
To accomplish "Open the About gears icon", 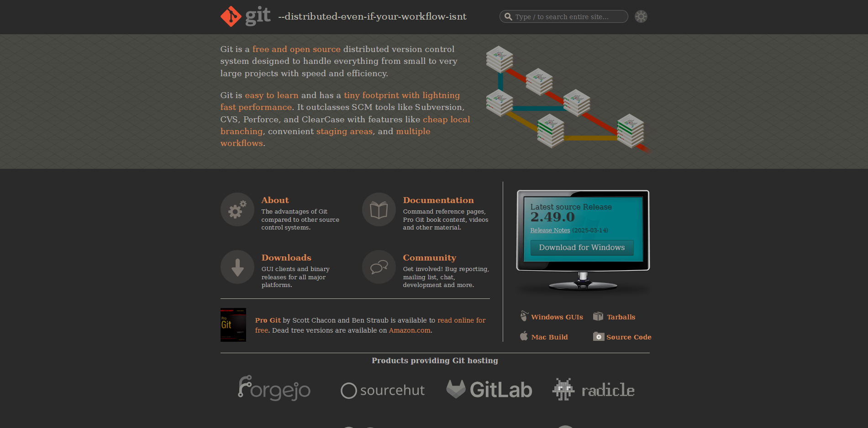I will [x=237, y=209].
